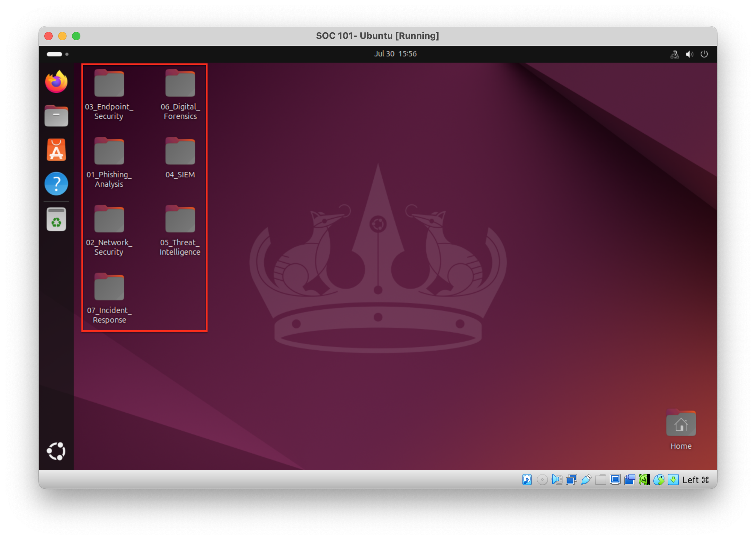The image size is (756, 540).
Task: Click the green turtle CPU execution icon
Action: point(644,480)
